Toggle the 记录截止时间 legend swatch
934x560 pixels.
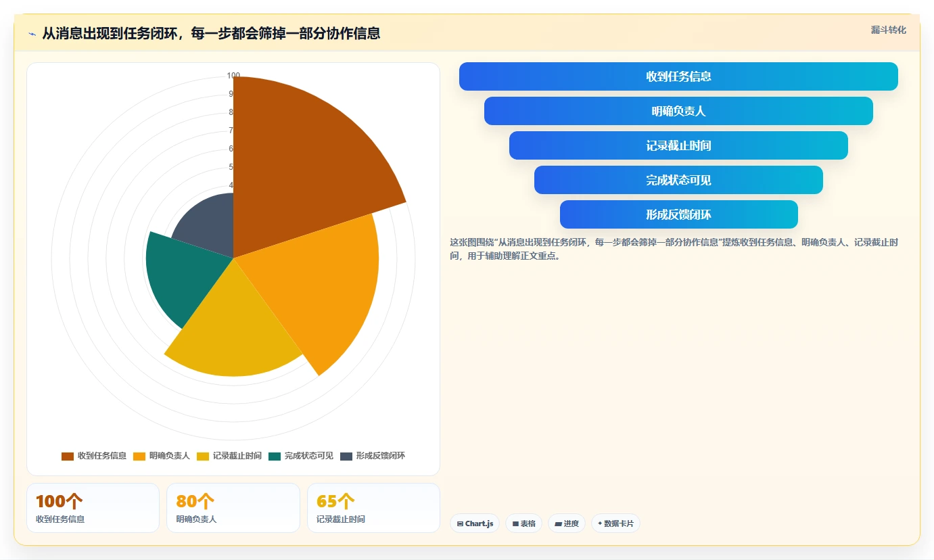(x=203, y=456)
